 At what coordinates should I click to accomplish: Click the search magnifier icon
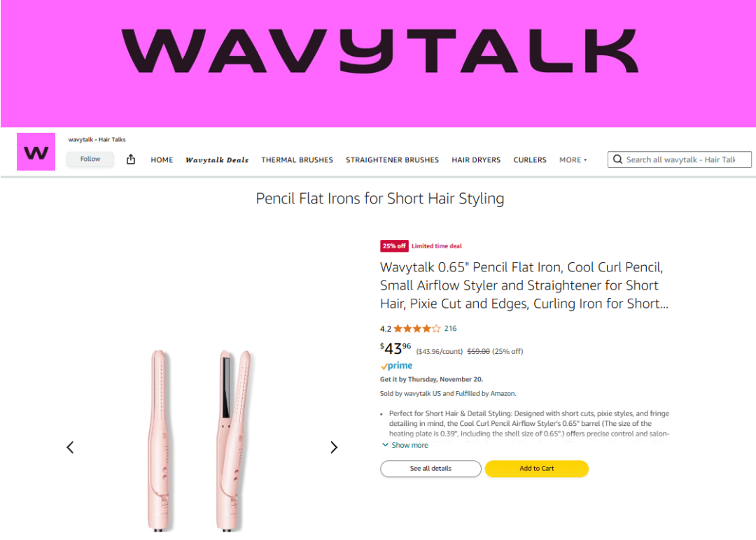click(x=617, y=159)
